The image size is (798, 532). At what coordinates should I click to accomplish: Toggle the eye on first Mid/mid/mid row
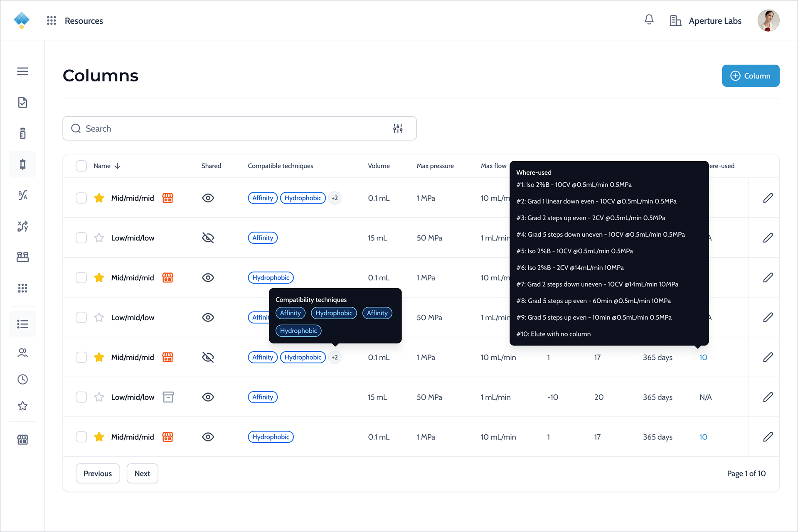pyautogui.click(x=208, y=198)
